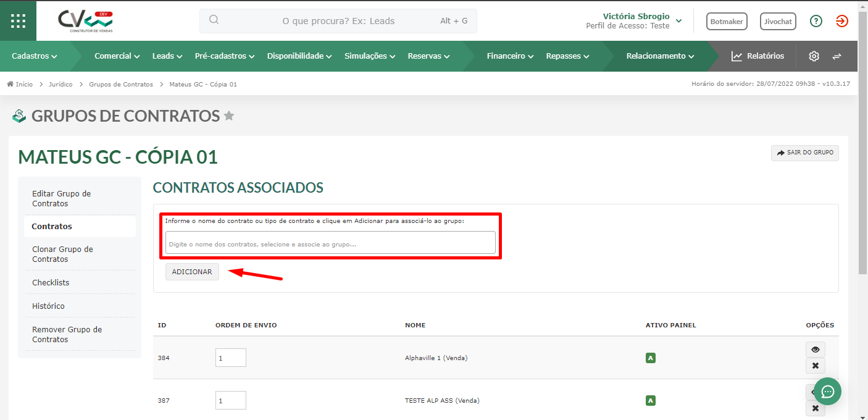Click the SAIR DO GRUPO button
The height and width of the screenshot is (420, 868).
pyautogui.click(x=805, y=153)
